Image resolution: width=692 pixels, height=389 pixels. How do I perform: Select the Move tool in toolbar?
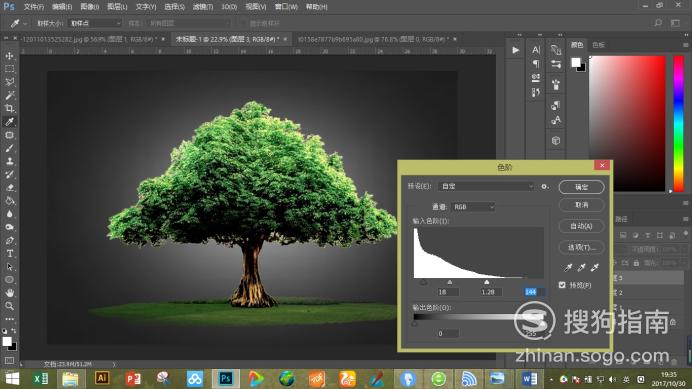click(9, 56)
